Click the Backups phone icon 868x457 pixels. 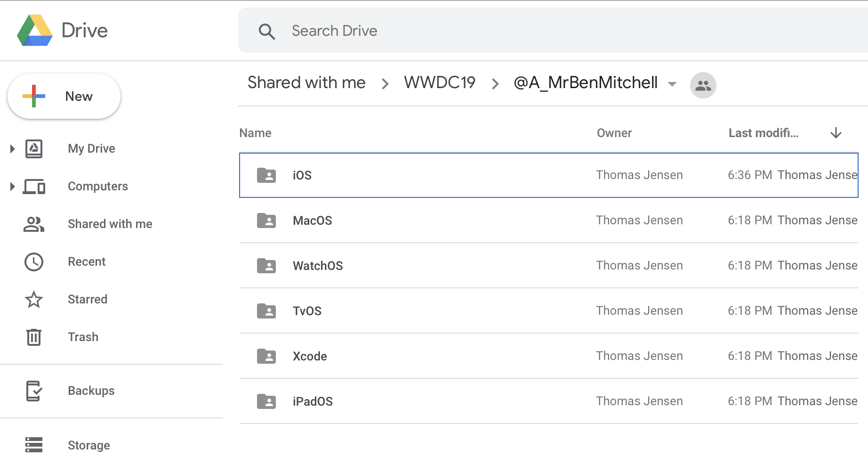point(34,391)
